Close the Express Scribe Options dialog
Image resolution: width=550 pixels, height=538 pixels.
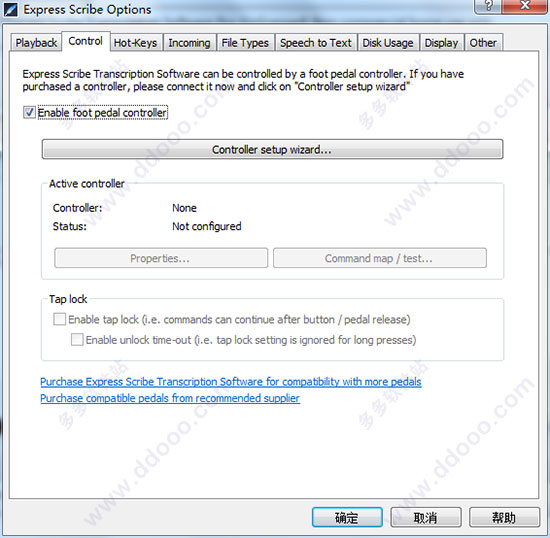click(525, 6)
